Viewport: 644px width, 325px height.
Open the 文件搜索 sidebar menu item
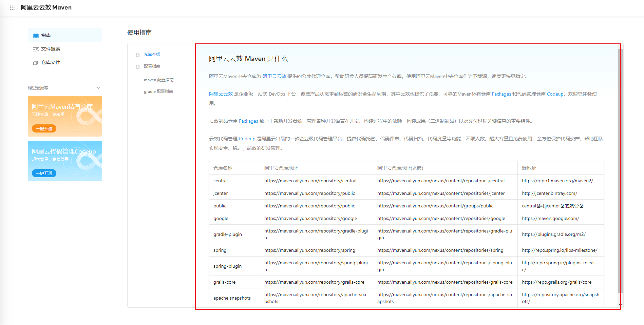pos(65,49)
